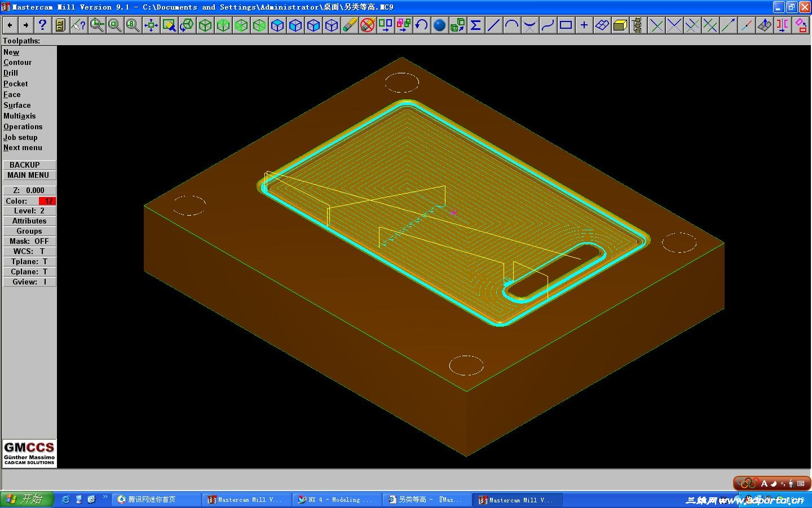812x508 pixels.
Task: Click the Undo curved arrow icon
Action: (421, 25)
